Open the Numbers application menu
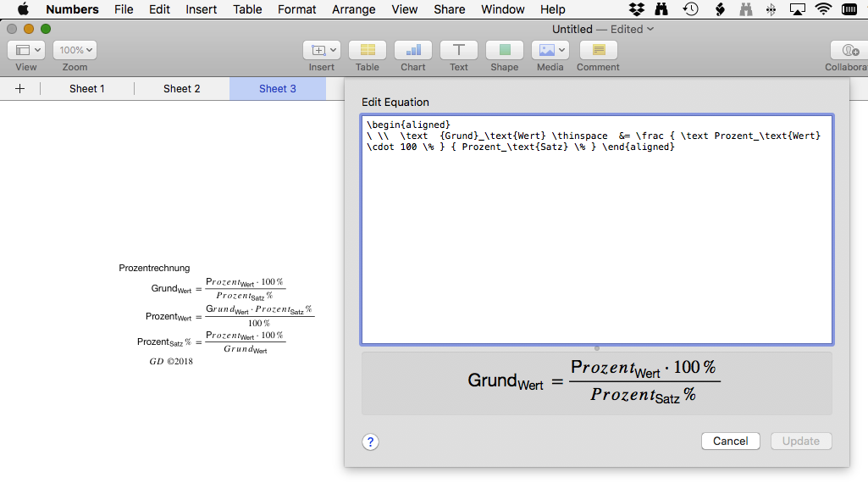This screenshot has width=868, height=483. [x=72, y=9]
